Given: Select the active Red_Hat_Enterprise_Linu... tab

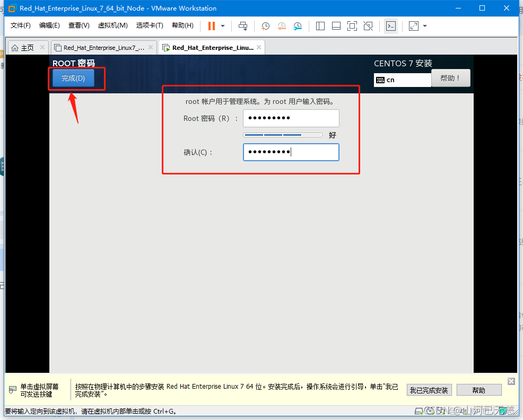Looking at the screenshot, I should click(x=213, y=48).
